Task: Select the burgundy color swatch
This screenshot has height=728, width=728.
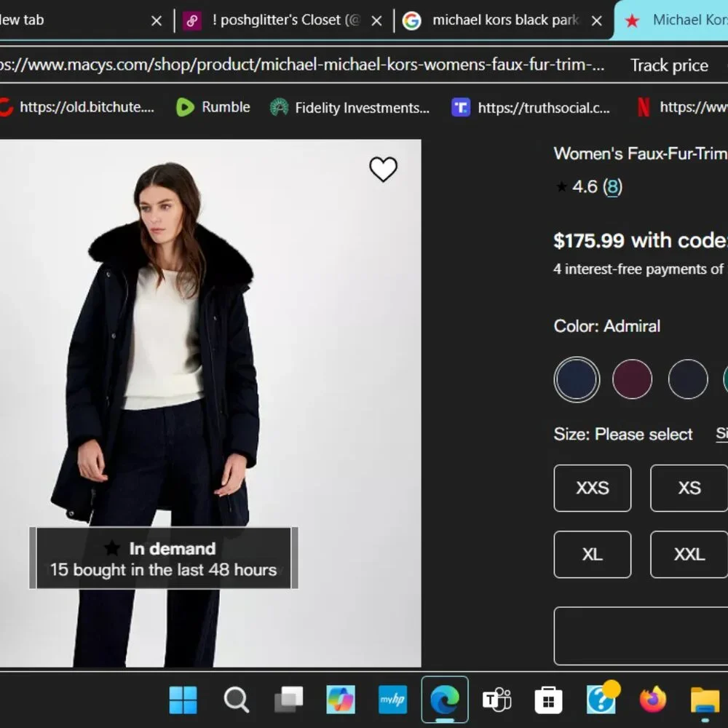Action: (x=633, y=379)
